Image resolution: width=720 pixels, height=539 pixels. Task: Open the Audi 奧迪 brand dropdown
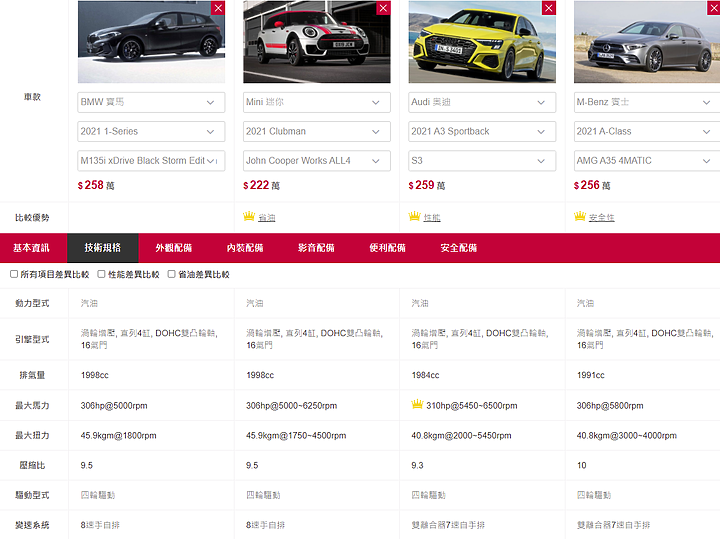pos(482,102)
